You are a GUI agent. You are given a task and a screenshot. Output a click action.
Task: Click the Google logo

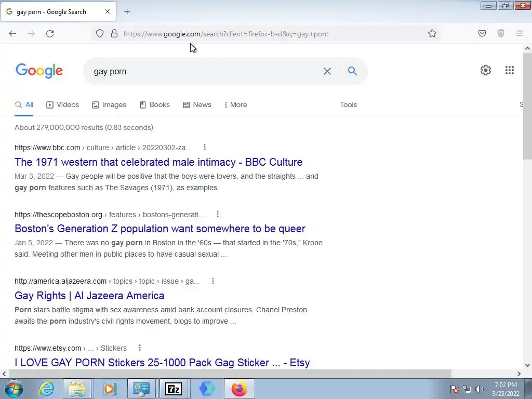[39, 71]
